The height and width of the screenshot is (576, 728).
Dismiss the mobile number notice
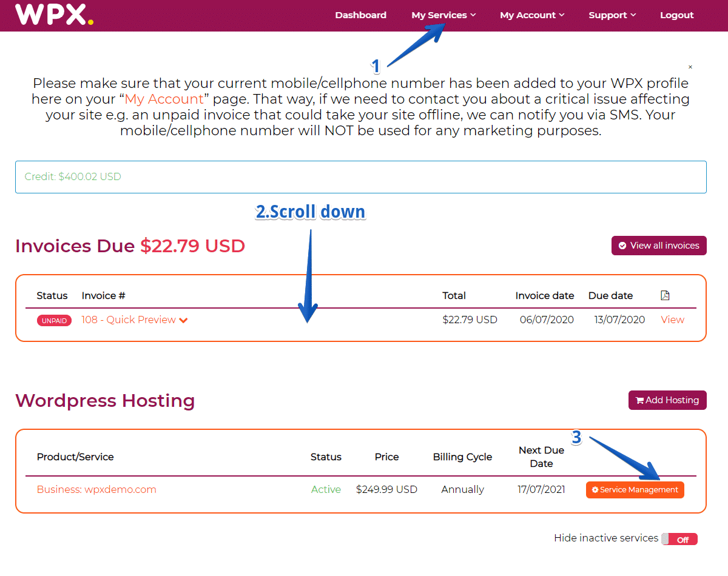click(x=690, y=67)
